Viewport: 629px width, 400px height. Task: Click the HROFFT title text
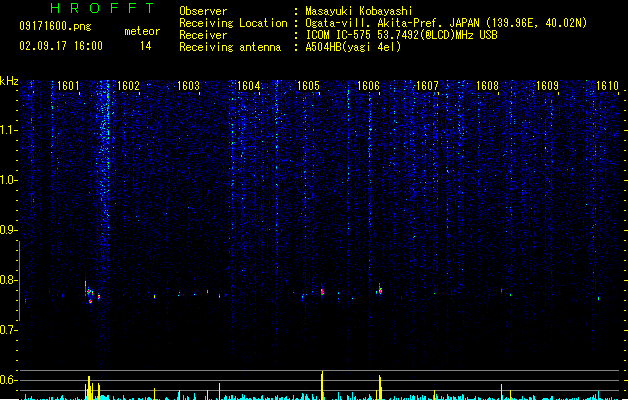point(103,8)
